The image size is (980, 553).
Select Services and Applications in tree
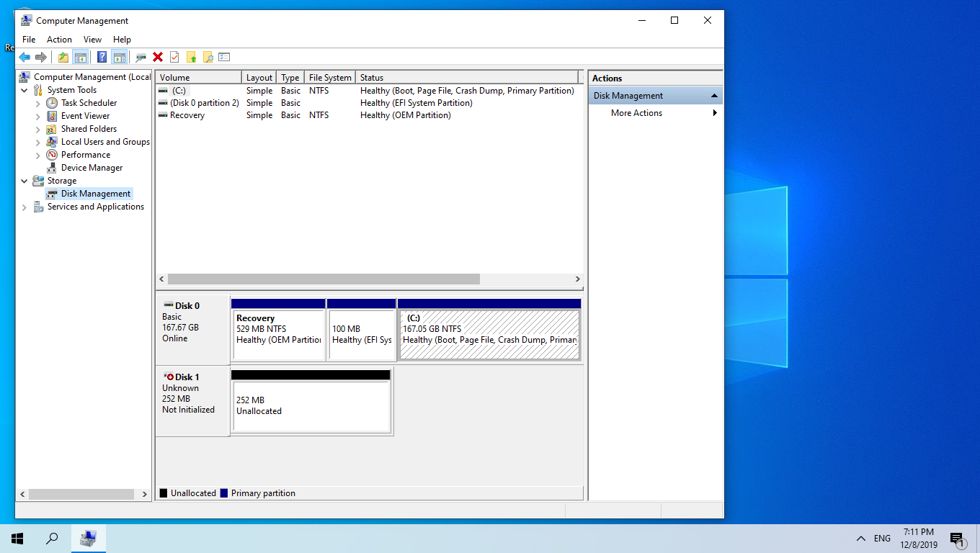tap(96, 207)
